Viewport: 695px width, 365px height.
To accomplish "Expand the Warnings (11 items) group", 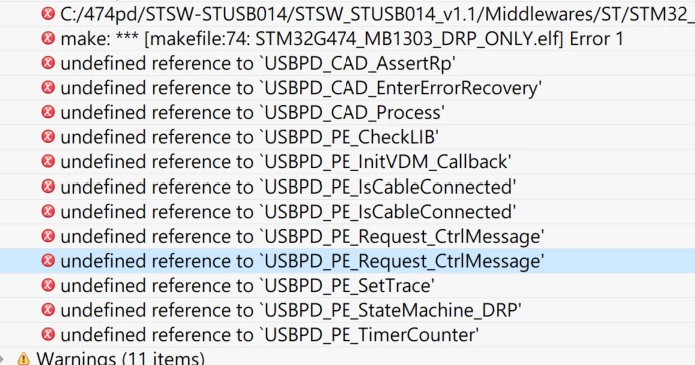I will 2,358.
